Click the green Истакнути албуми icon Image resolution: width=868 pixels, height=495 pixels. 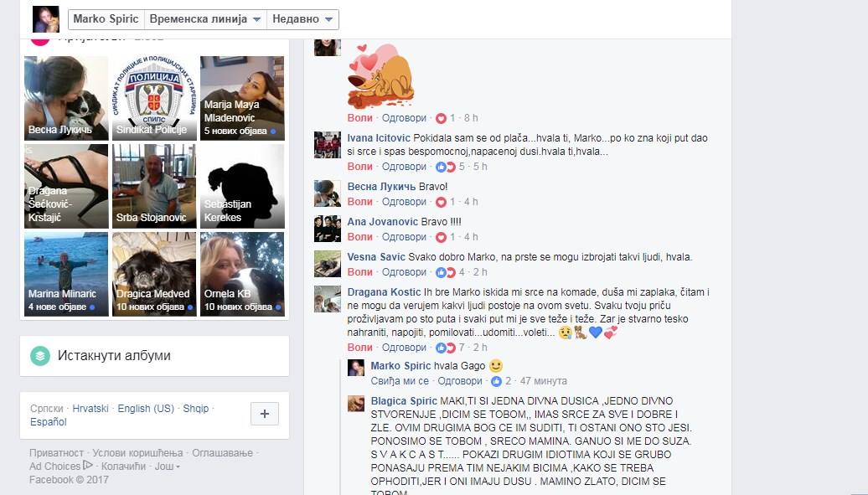click(x=40, y=355)
